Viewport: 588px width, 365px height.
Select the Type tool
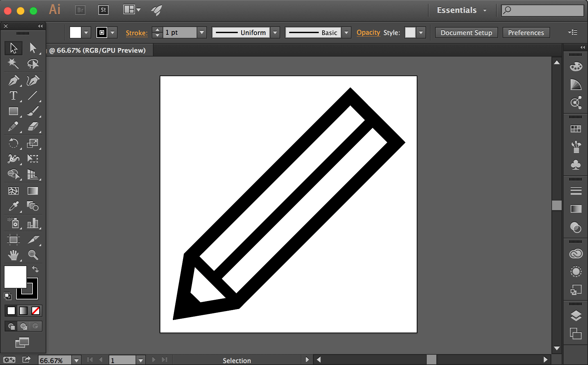pyautogui.click(x=13, y=96)
